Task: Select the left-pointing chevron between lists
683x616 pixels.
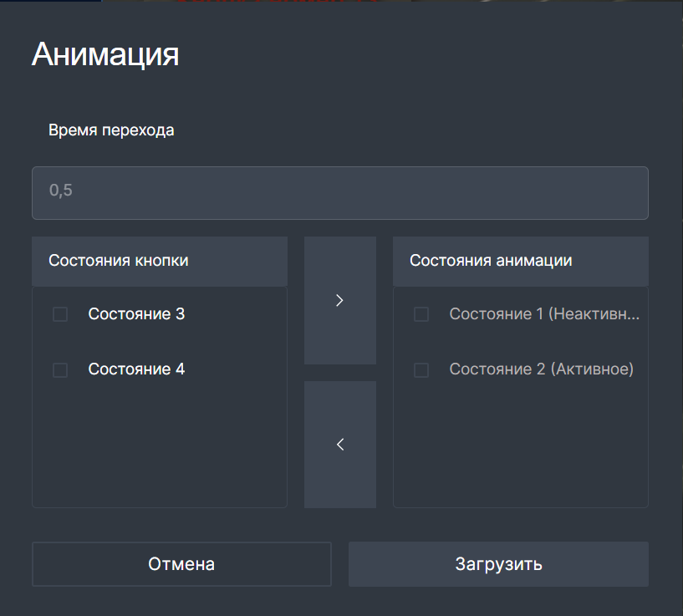Action: [339, 444]
